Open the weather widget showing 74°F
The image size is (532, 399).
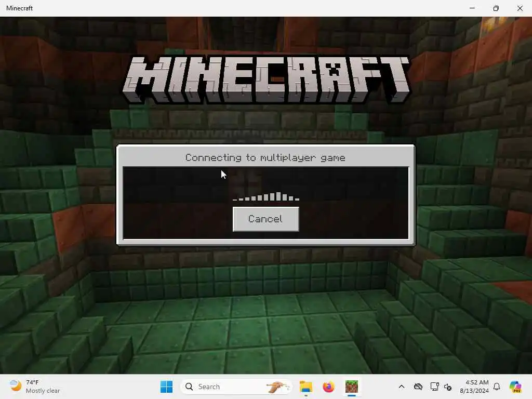click(x=35, y=387)
